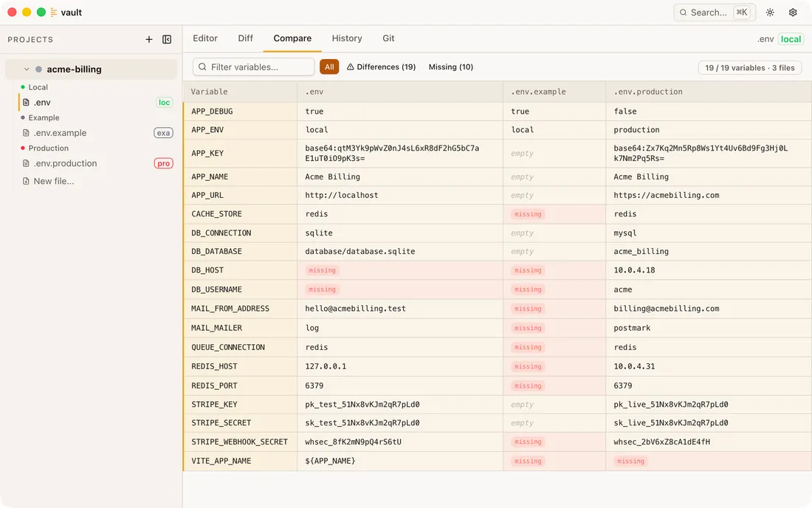The height and width of the screenshot is (508, 812).
Task: Collapse the projects sidebar panel icon
Action: pyautogui.click(x=167, y=39)
